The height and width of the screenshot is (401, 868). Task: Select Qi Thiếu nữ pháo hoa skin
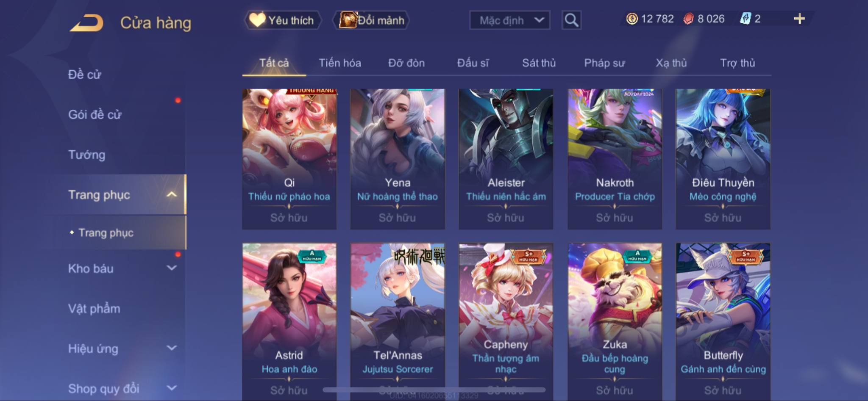tap(289, 159)
